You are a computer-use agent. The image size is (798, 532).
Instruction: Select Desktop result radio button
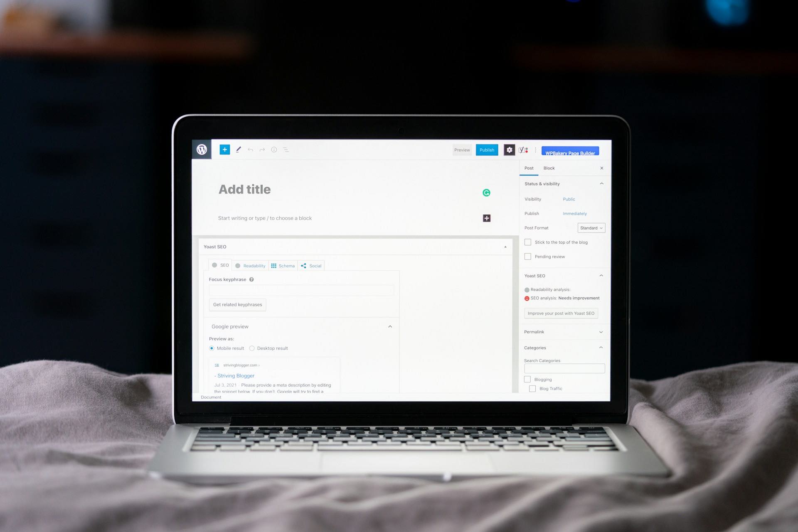[252, 348]
